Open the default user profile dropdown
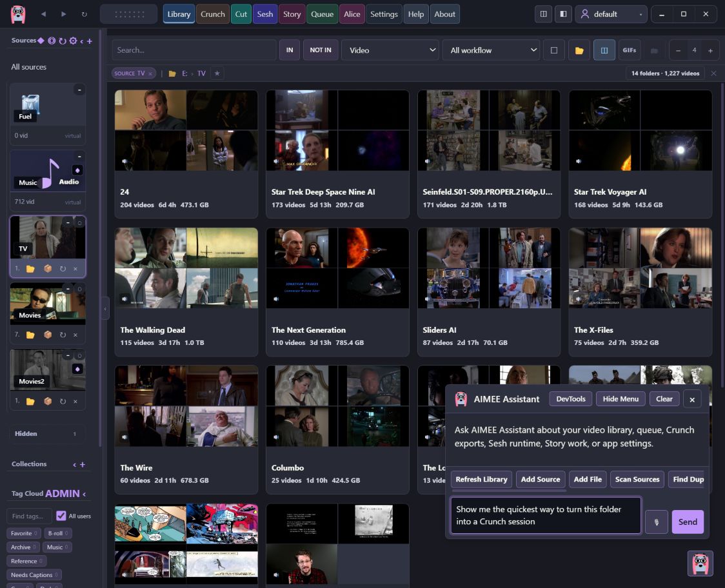Screen dimensions: 725x588 coord(611,14)
